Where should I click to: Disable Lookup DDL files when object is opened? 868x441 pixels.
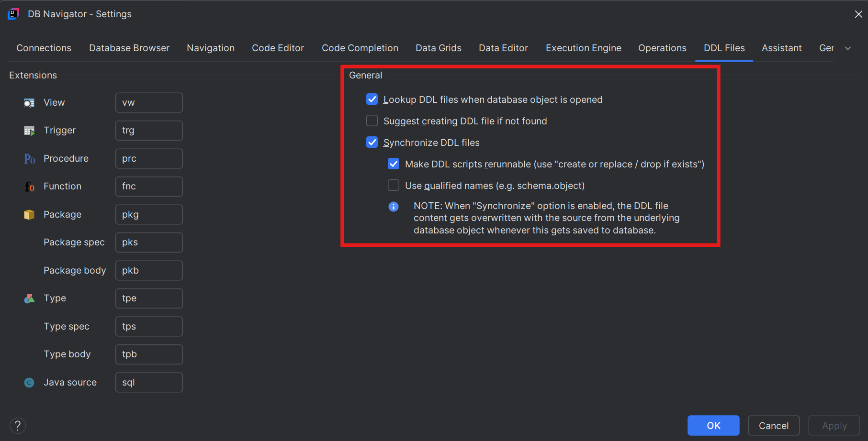tap(372, 99)
